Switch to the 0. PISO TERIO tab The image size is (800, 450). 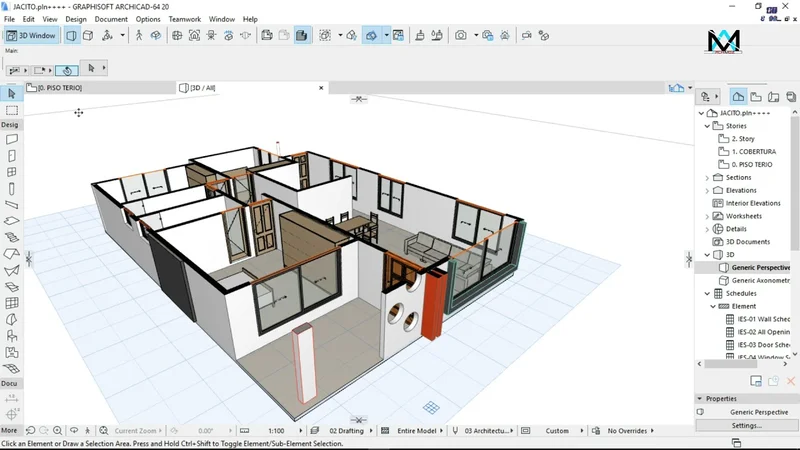tap(100, 88)
